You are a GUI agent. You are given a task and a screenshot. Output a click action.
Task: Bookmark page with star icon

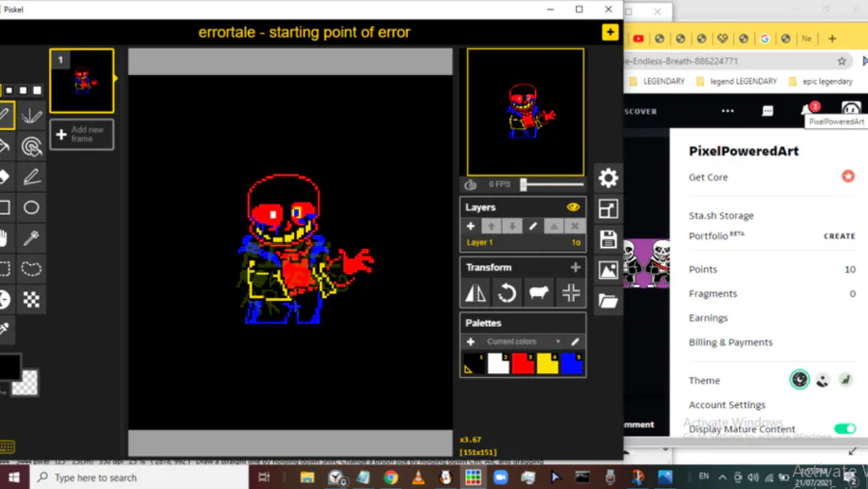(841, 61)
